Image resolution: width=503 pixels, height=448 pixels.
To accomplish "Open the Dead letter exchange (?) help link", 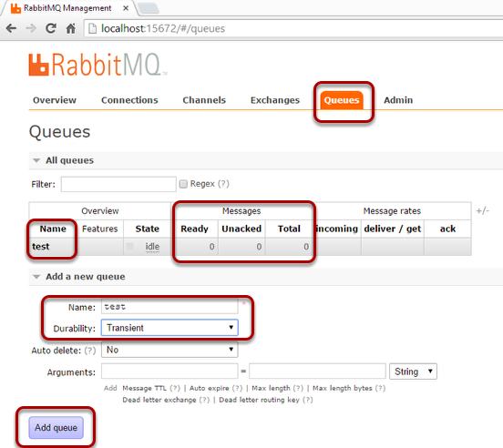I will pos(204,400).
